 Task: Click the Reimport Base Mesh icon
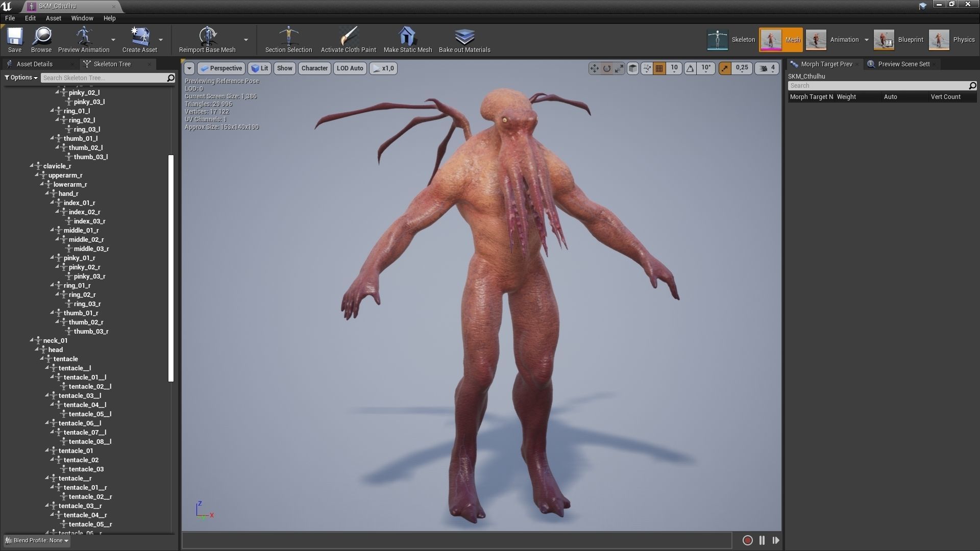point(207,40)
